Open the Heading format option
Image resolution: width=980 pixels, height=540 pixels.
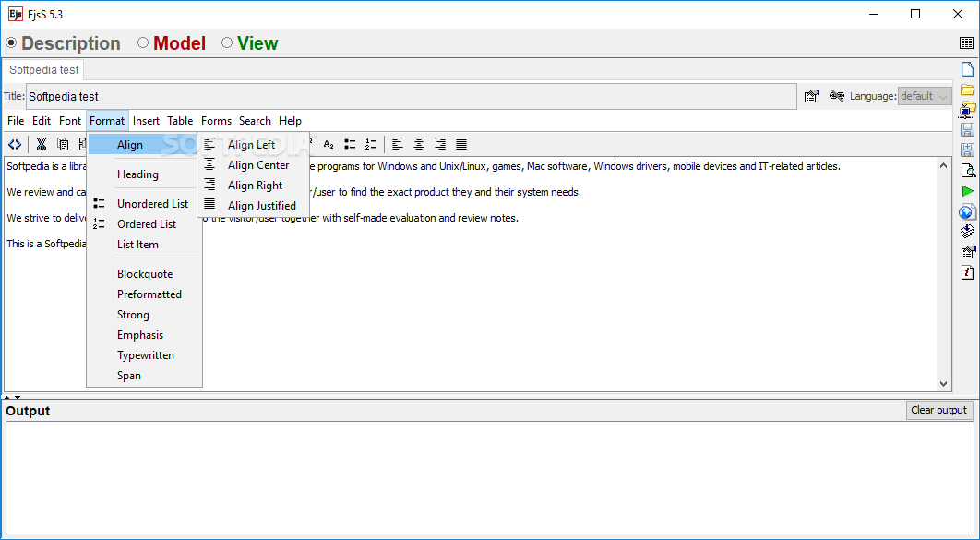point(144,174)
